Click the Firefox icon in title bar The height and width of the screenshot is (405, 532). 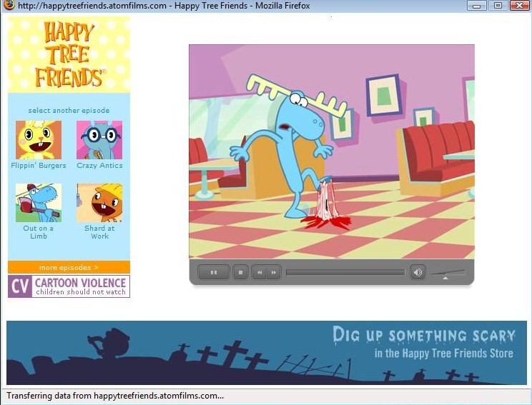(9, 5)
